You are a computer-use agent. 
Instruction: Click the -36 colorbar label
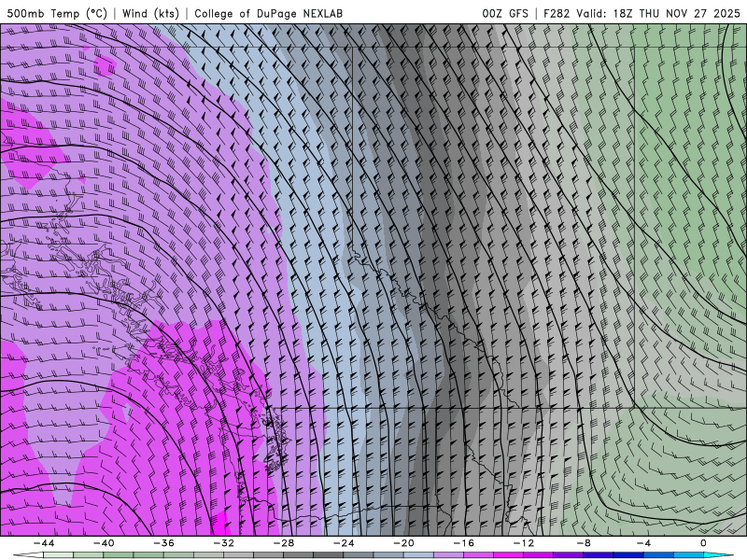click(163, 543)
